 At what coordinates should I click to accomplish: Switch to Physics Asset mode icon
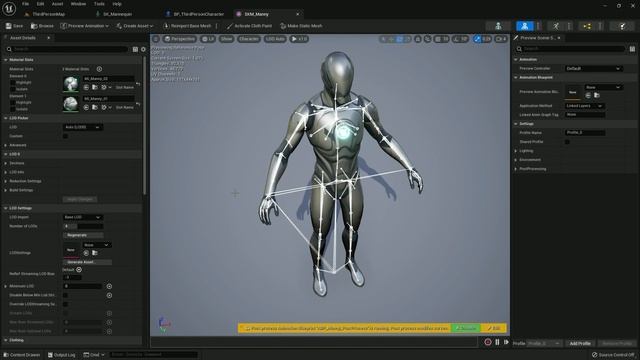(x=622, y=26)
